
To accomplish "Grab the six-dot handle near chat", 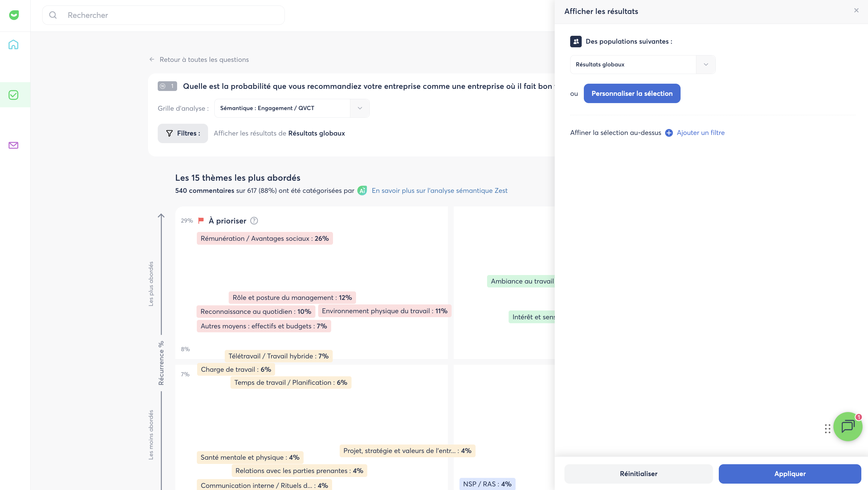I will (827, 429).
